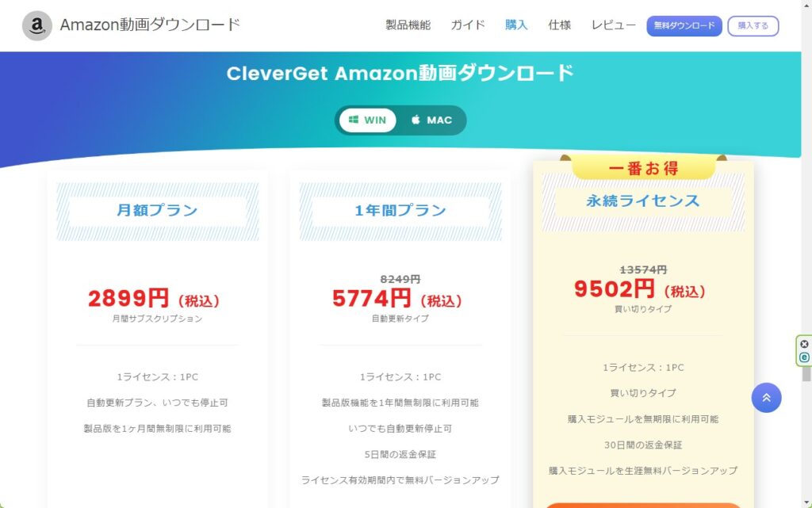Switch to the MAC platform toggle
Image resolution: width=812 pixels, height=508 pixels.
pyautogui.click(x=431, y=120)
